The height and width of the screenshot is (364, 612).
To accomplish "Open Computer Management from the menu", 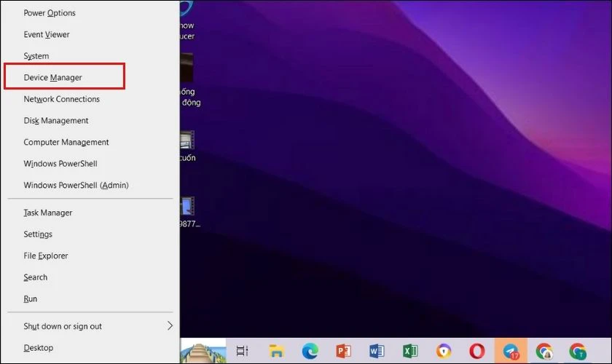I will point(66,142).
